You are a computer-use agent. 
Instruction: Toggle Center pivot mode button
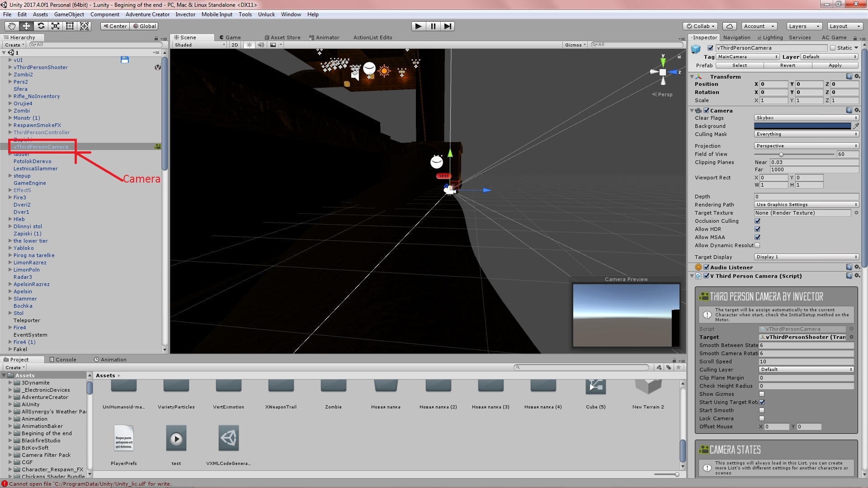click(115, 26)
